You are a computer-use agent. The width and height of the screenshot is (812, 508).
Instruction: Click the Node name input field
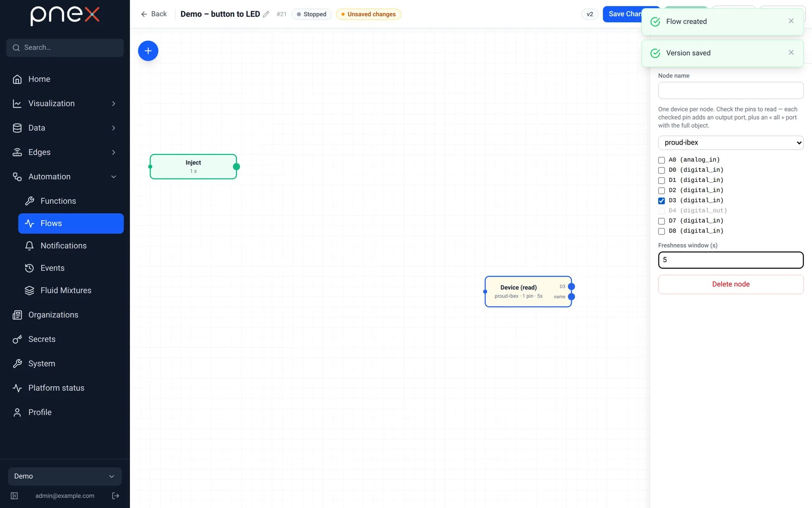tap(730, 90)
